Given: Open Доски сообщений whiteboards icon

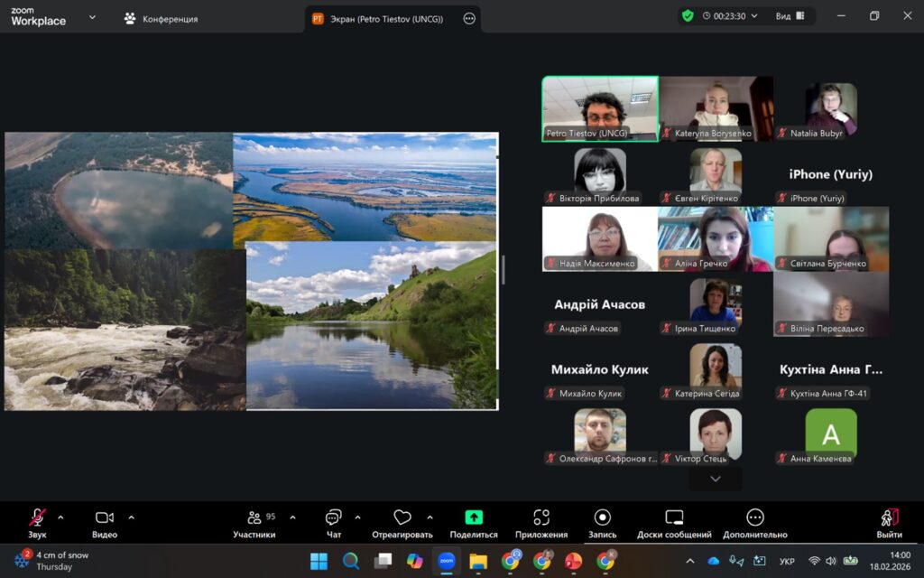Looking at the screenshot, I should [x=674, y=517].
